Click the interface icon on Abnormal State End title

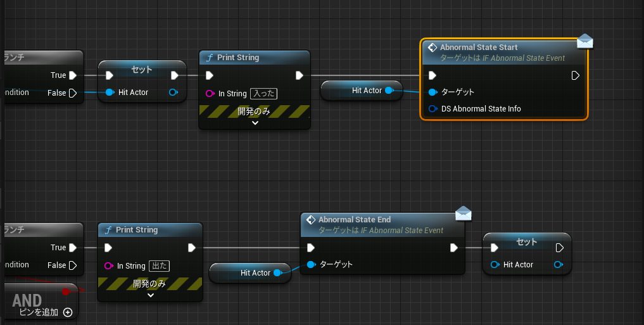click(x=311, y=220)
